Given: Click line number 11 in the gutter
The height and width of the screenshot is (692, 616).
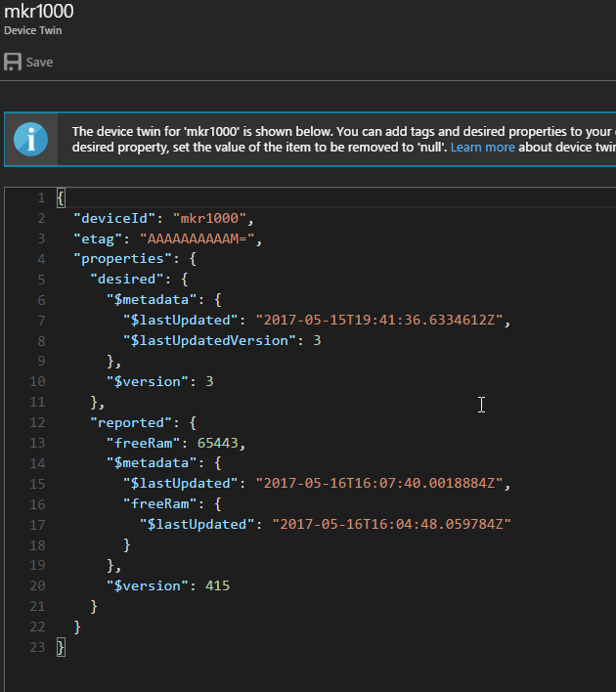Looking at the screenshot, I should 38,402.
